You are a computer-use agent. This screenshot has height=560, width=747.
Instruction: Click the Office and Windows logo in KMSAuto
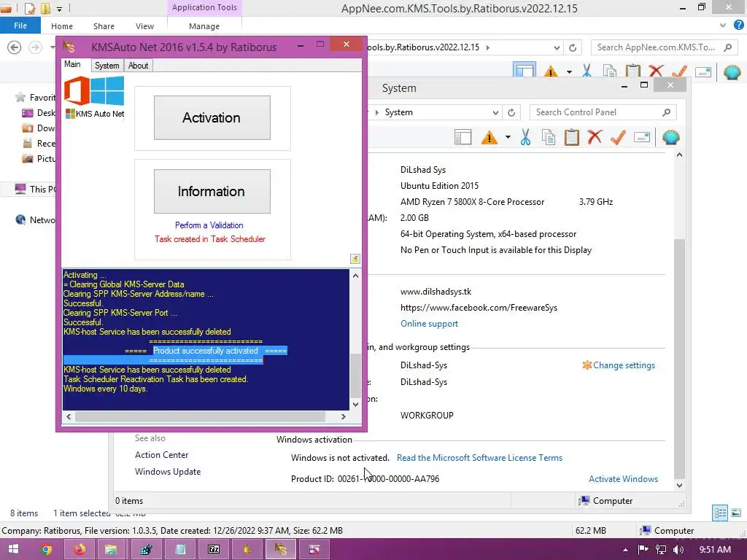[94, 90]
